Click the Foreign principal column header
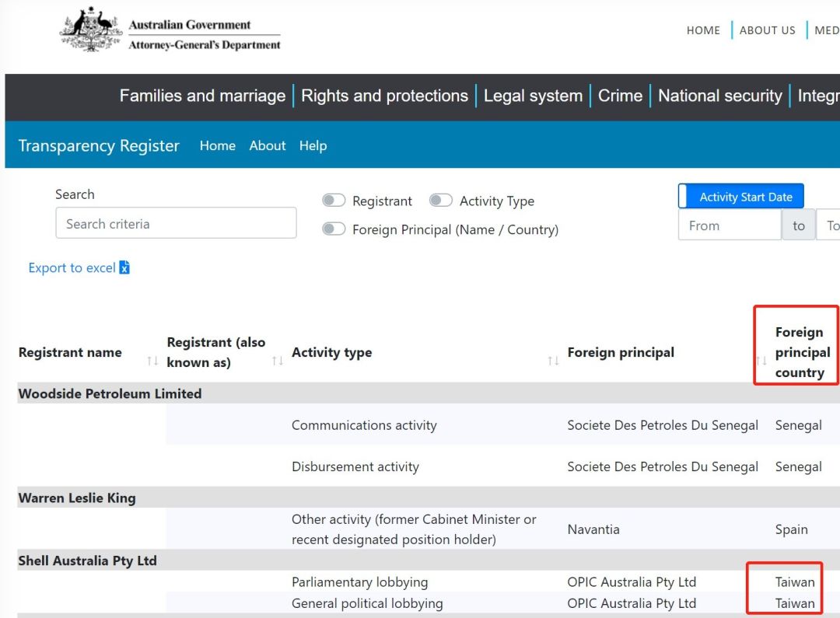The image size is (840, 618). click(x=621, y=352)
